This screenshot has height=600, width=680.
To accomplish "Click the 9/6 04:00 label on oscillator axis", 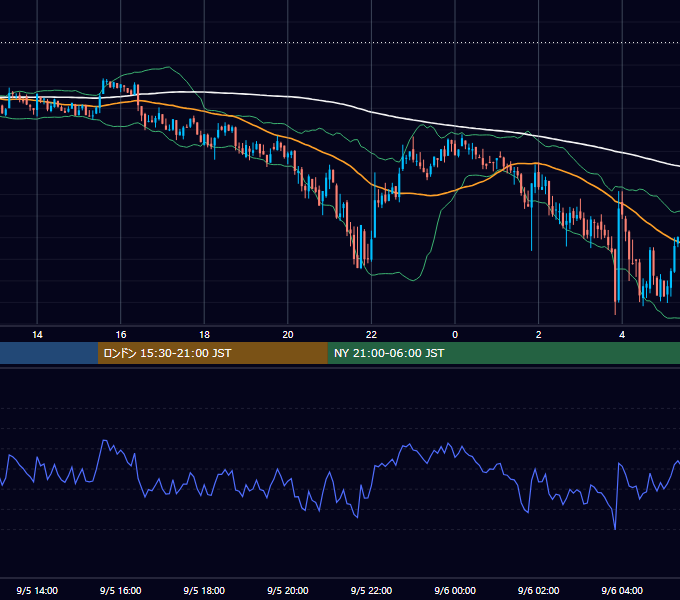I will pyautogui.click(x=622, y=590).
